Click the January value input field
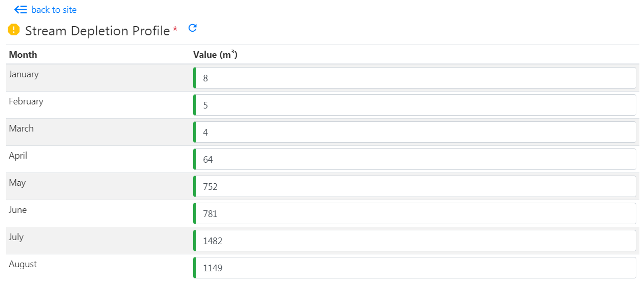The height and width of the screenshot is (281, 644). (415, 78)
